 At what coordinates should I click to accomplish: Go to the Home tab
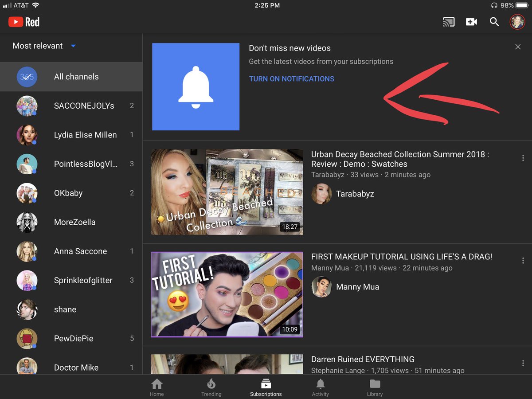point(157,387)
